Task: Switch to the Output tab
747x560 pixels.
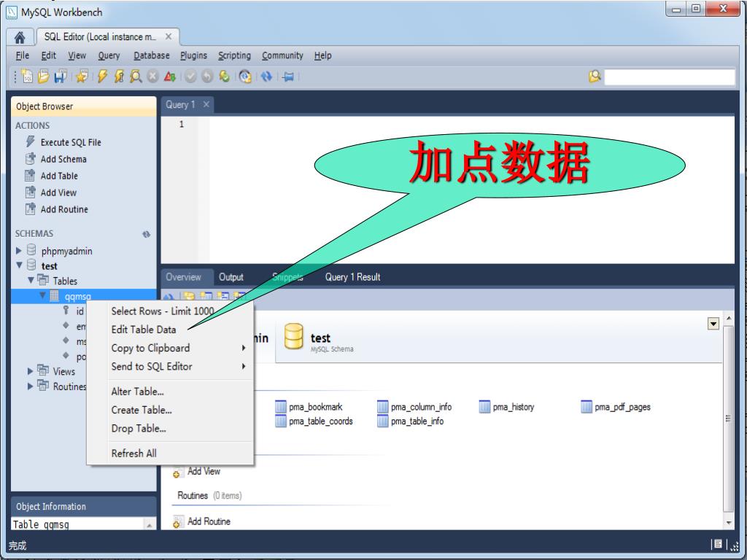Action: (x=231, y=276)
